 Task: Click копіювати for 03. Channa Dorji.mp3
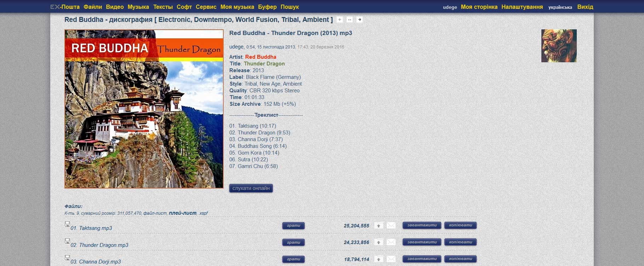pos(460,259)
